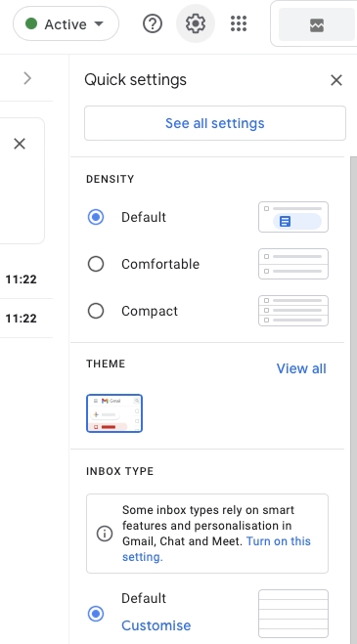Click the Comfortable density preview icon
The image size is (357, 644).
coord(293,264)
